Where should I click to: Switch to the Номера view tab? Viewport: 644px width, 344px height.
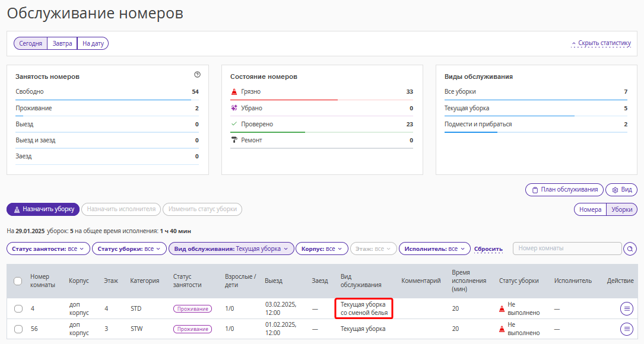(590, 209)
